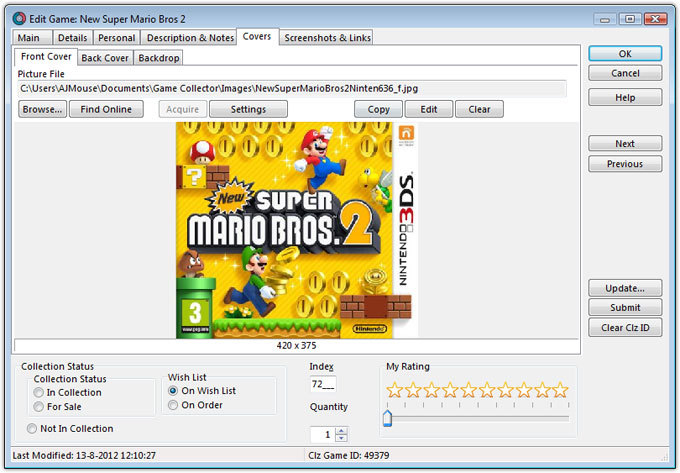Select the Front Cover sub-tab
The height and width of the screenshot is (473, 680).
tap(46, 56)
